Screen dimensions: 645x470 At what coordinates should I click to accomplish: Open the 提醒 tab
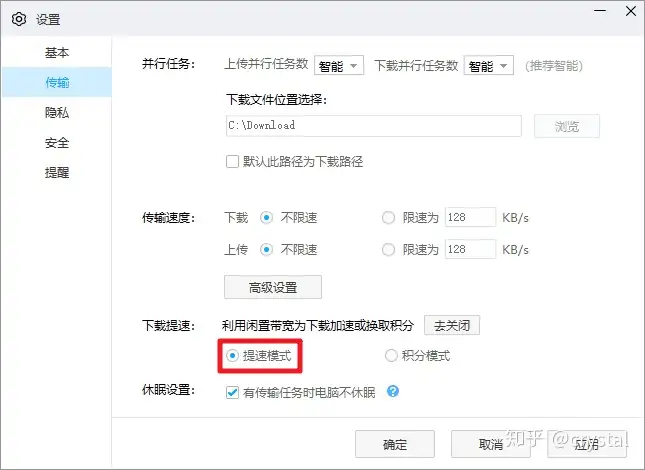coord(57,172)
